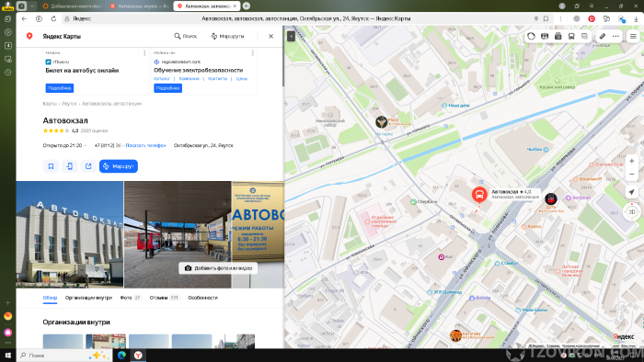Expand the tab groups dropdown arrow
The width and height of the screenshot is (644, 362).
click(32, 6)
